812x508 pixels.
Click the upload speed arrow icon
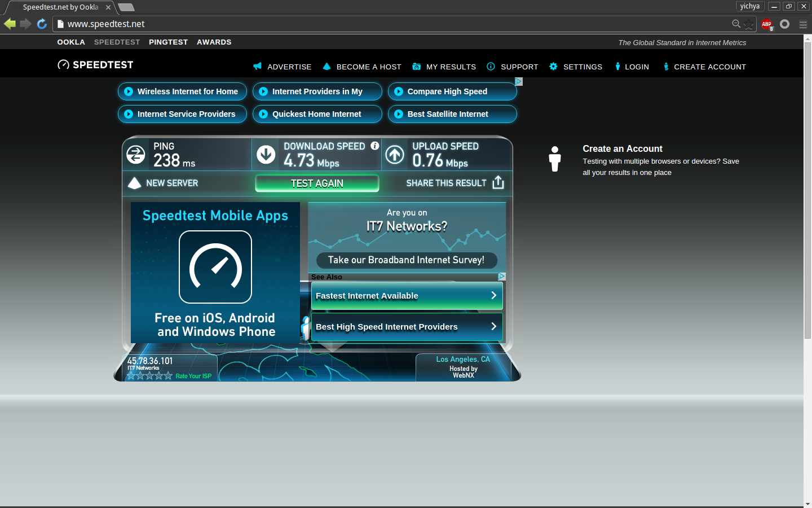(395, 154)
